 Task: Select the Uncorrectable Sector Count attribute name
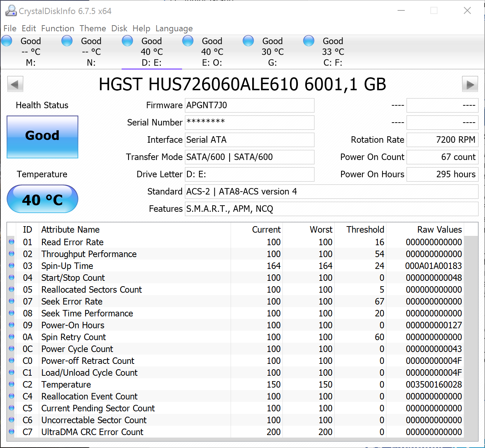pyautogui.click(x=94, y=420)
